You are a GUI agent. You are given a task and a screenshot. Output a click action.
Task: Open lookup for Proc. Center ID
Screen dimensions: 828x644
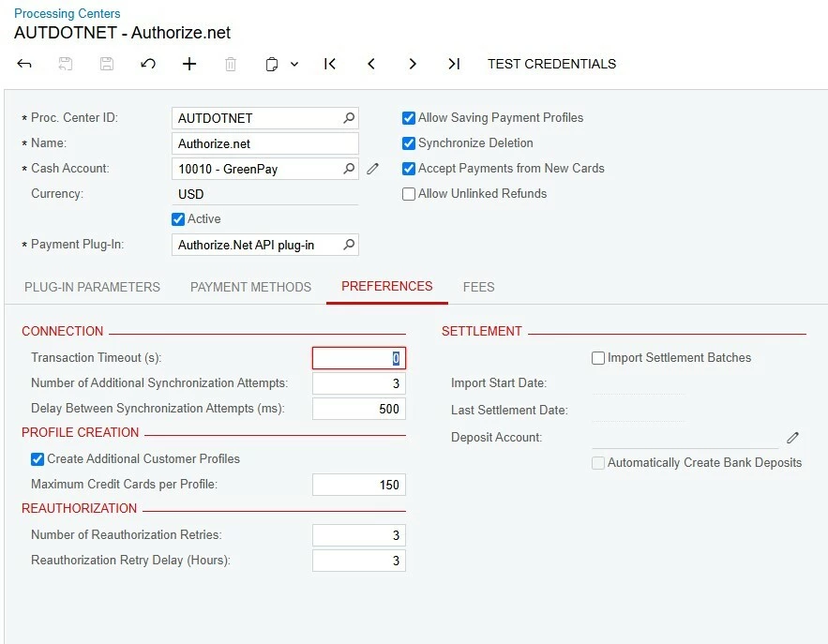point(349,118)
